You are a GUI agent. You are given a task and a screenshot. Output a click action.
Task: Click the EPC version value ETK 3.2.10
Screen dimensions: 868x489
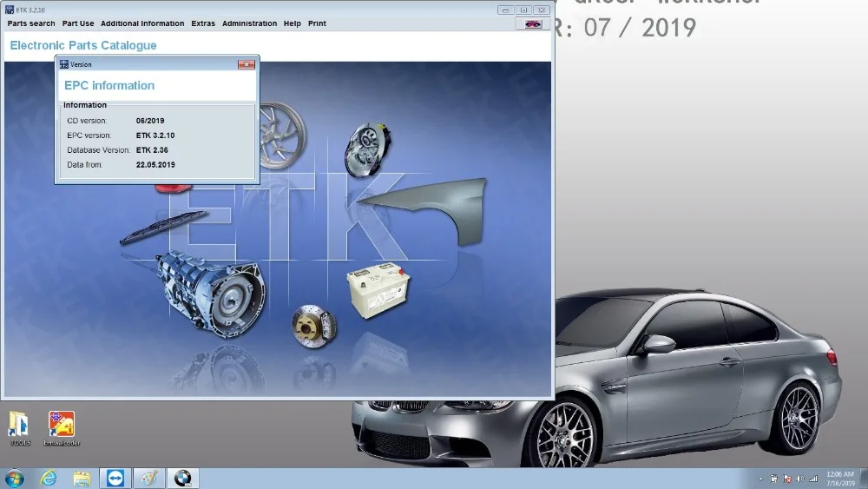(x=155, y=135)
